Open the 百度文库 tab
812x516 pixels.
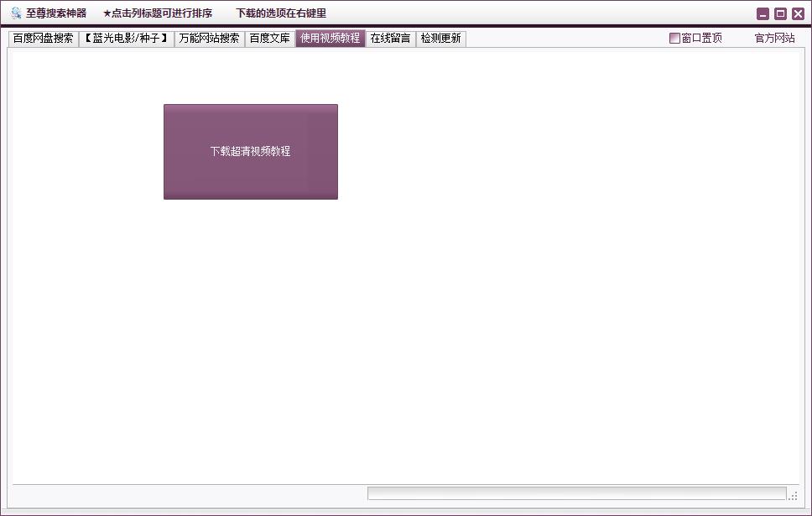270,38
